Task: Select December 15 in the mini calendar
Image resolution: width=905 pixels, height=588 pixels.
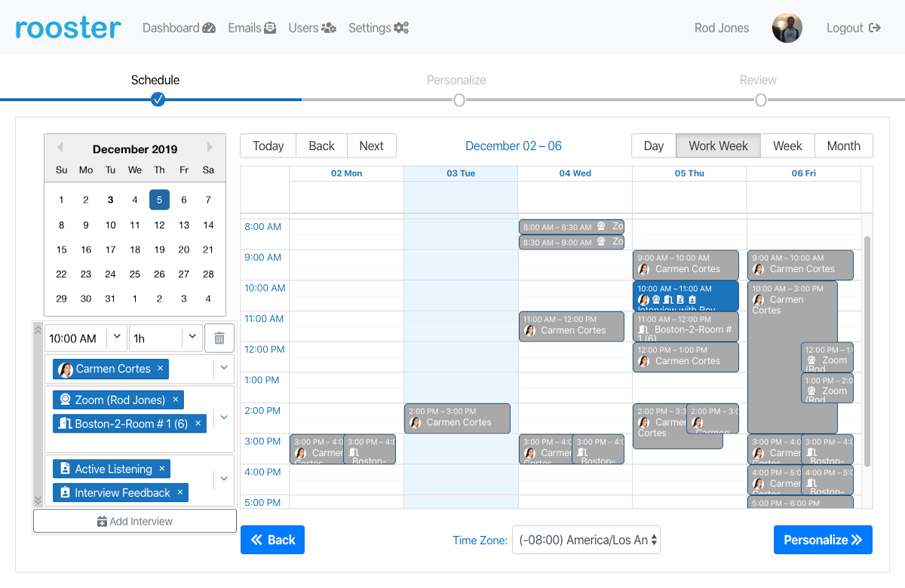Action: click(61, 249)
